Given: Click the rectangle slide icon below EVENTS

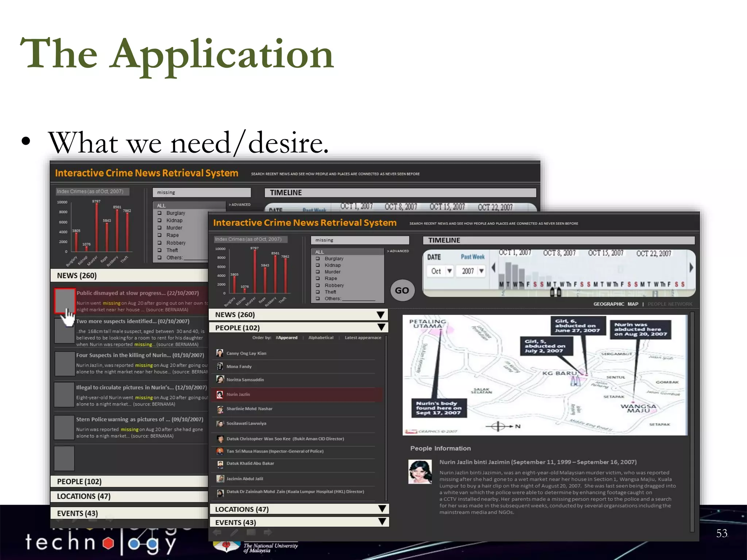Looking at the screenshot, I should 251,532.
